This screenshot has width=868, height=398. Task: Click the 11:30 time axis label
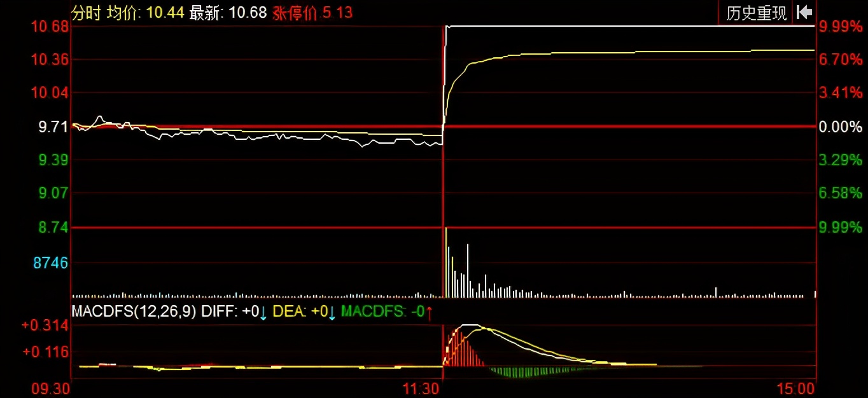[x=422, y=388]
